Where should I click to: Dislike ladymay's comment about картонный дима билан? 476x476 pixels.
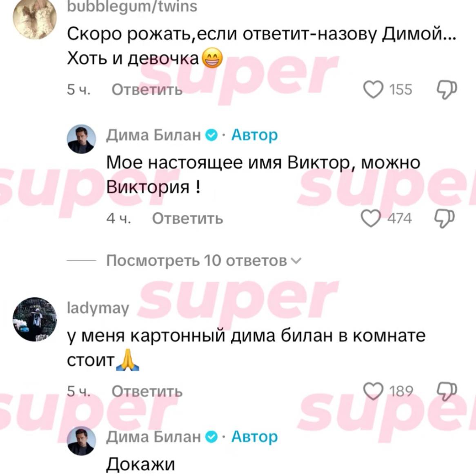(x=447, y=391)
